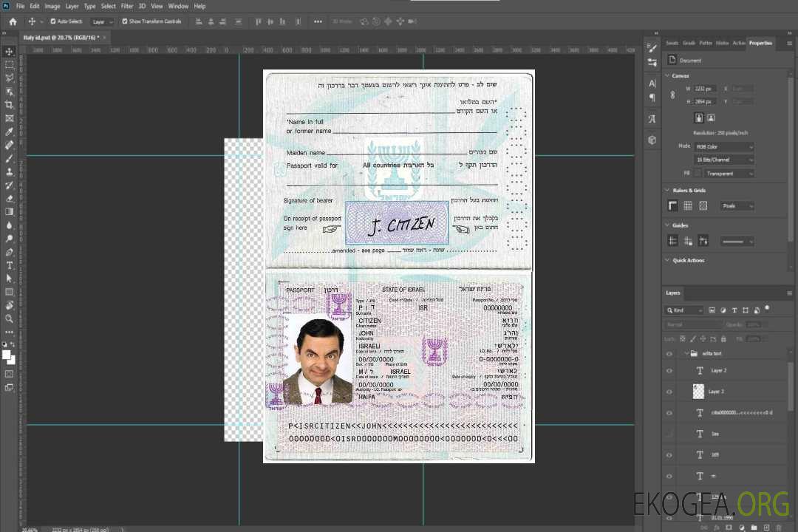Toggle the Auto-Select checkbox
Viewport: 798px width, 532px height.
coord(53,21)
